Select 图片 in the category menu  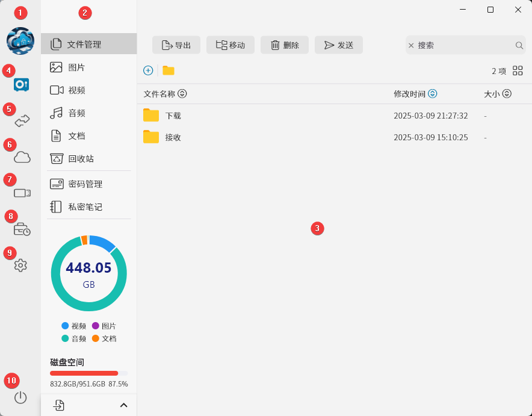[76, 67]
